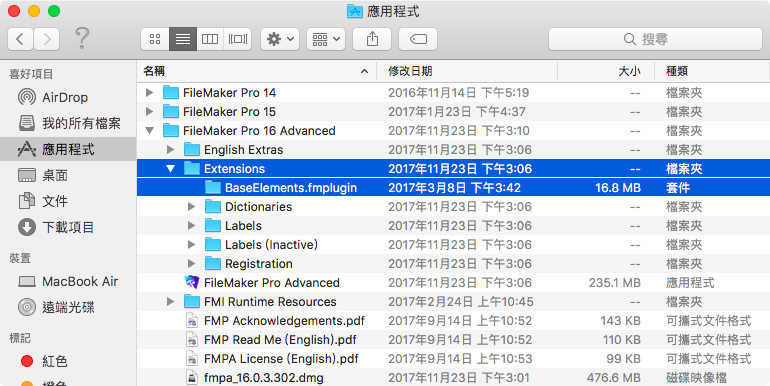Select the BaseElements.fmplugin bundle icon
This screenshot has width=770, height=386.
(x=213, y=188)
